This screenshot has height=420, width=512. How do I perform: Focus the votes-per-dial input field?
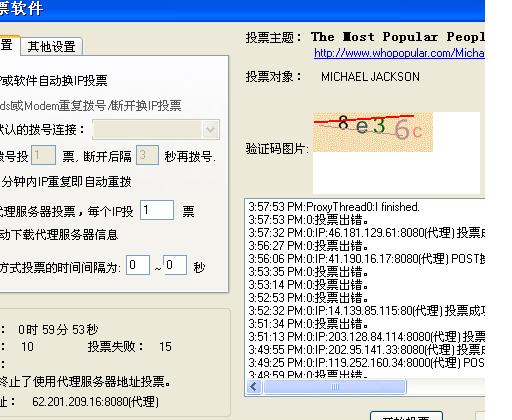pos(43,155)
